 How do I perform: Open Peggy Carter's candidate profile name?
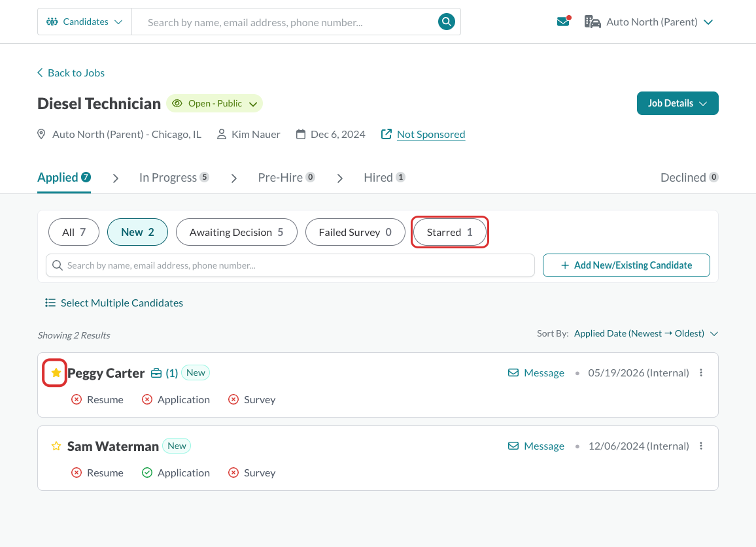click(x=105, y=373)
